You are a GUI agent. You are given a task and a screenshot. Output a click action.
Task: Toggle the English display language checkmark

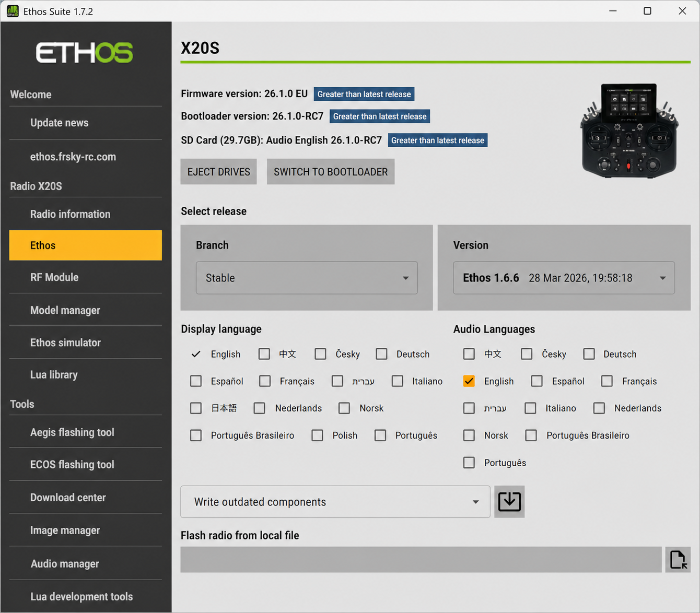coord(196,354)
